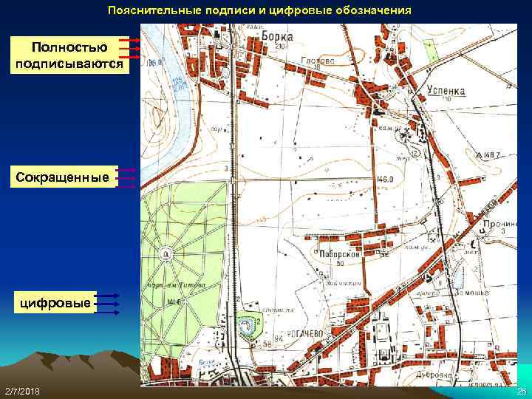Click the elevation mark '146.0' on map

click(384, 179)
